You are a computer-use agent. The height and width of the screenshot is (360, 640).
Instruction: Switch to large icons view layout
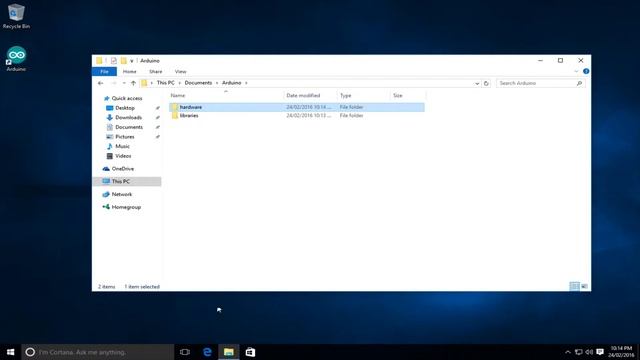coord(584,287)
